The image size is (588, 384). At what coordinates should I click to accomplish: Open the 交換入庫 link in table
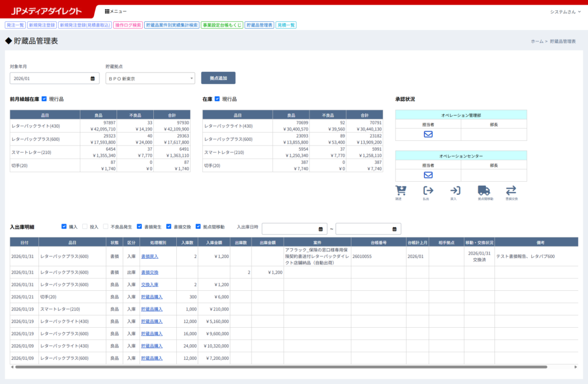[x=149, y=285]
